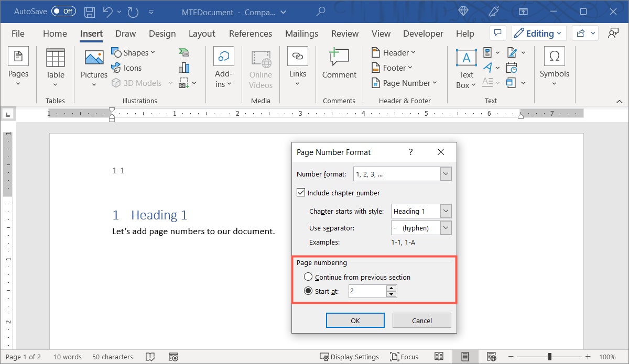
Task: Insert a Text Box
Action: coord(465,67)
